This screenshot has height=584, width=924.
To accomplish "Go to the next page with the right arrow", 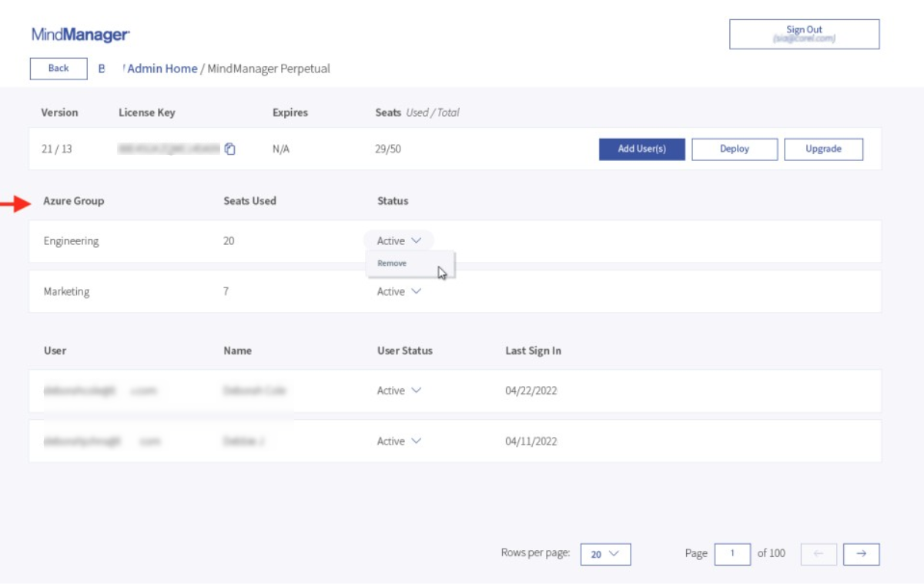I will click(x=862, y=554).
